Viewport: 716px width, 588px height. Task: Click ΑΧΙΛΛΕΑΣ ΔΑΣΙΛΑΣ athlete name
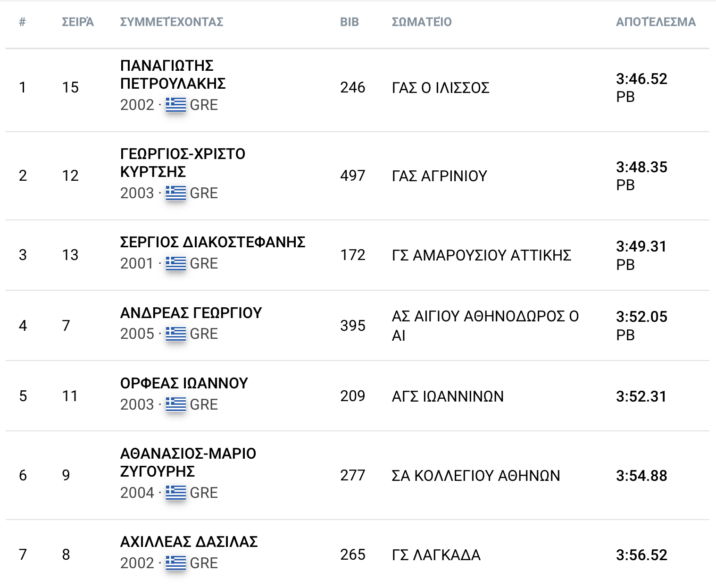189,542
